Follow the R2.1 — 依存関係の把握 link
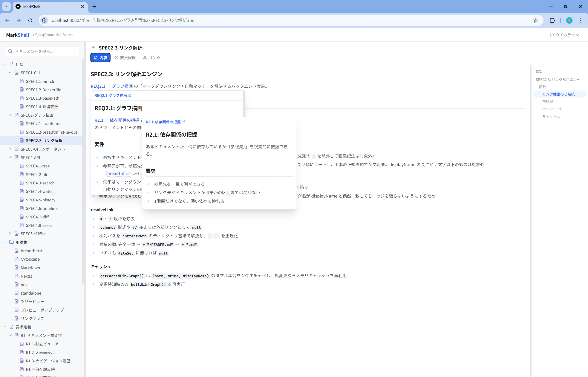Screen dimensions: 588x377 (117, 120)
